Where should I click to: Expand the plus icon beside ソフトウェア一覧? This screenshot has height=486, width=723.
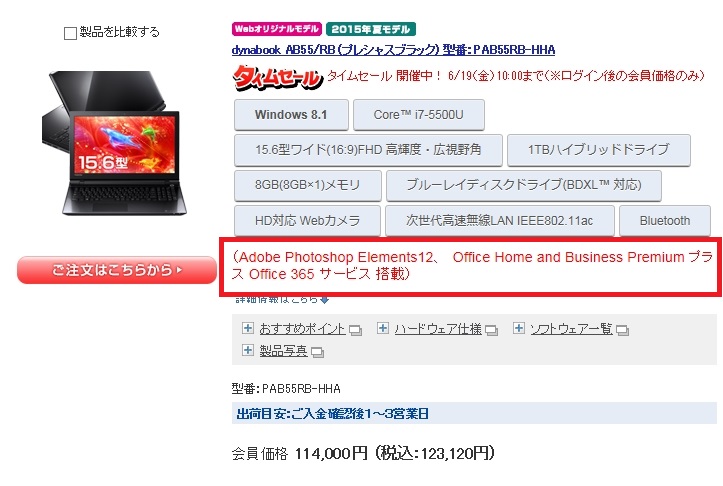coord(519,328)
